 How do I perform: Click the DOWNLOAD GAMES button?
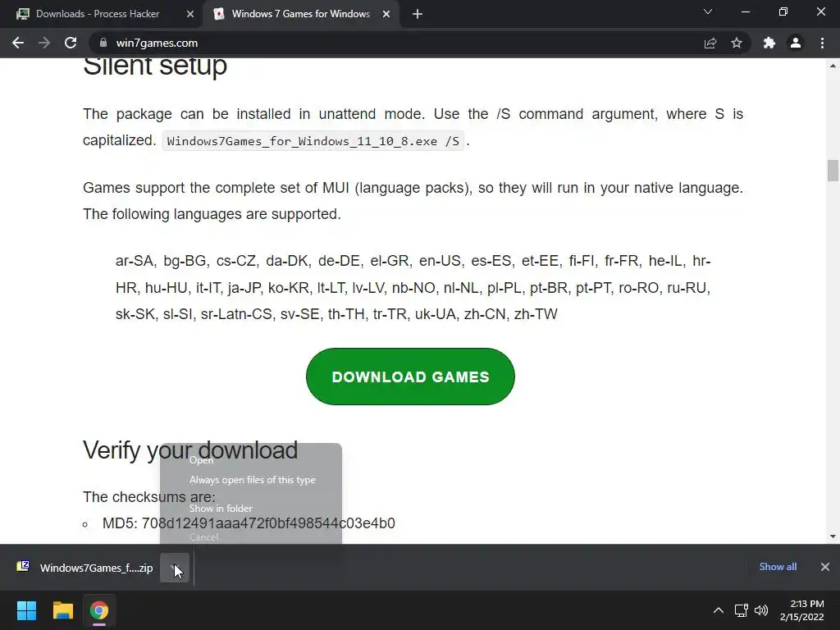pos(410,377)
